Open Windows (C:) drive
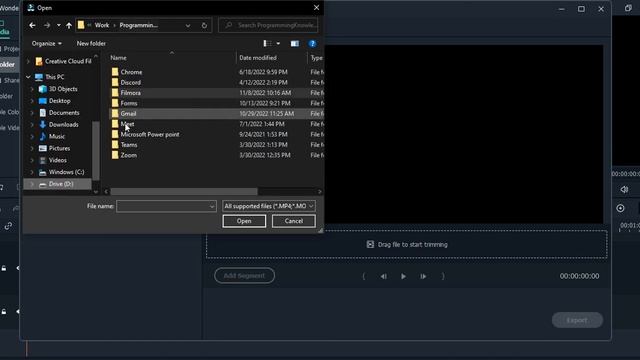The height and width of the screenshot is (360, 640). (66, 172)
